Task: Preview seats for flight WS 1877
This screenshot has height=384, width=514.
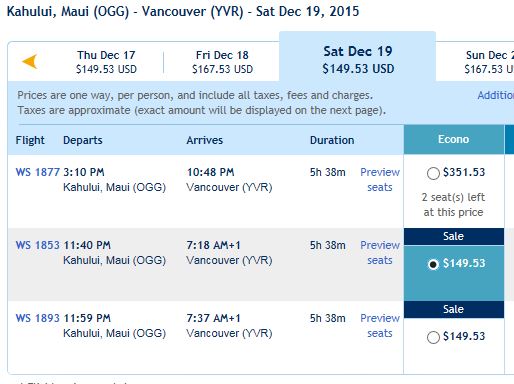Action: point(380,180)
